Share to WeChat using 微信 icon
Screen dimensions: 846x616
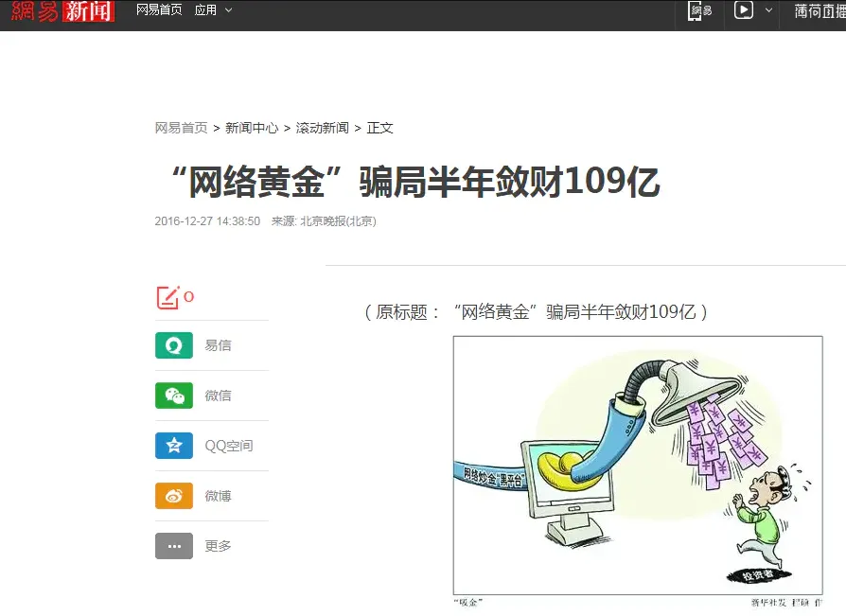coord(174,396)
